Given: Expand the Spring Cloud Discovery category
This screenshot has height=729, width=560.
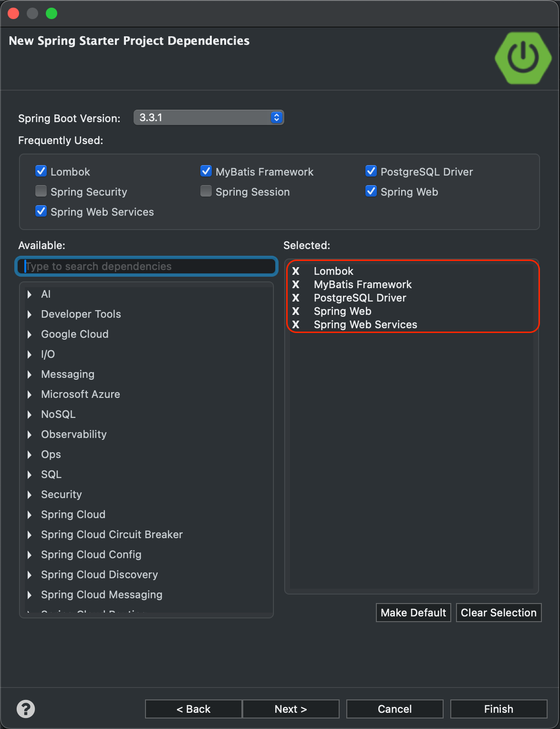Looking at the screenshot, I should 30,575.
